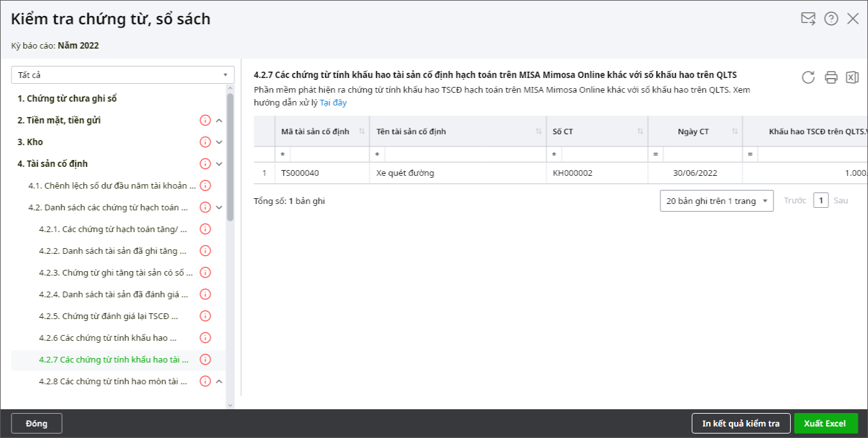The width and height of the screenshot is (868, 438).
Task: Select 1. Chứng từ chưa ghi sổ
Action: (67, 98)
